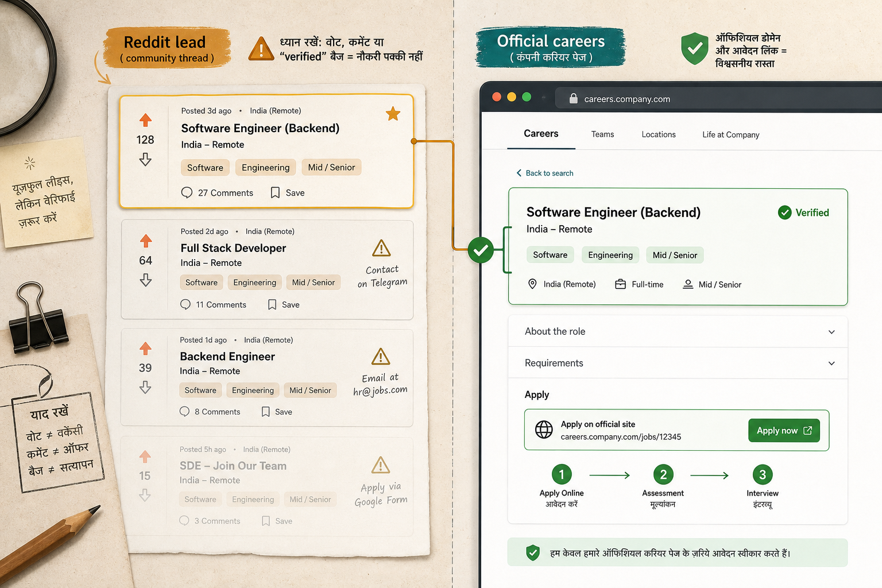
Task: Open the 11 Comments speech bubble icon
Action: (x=185, y=304)
